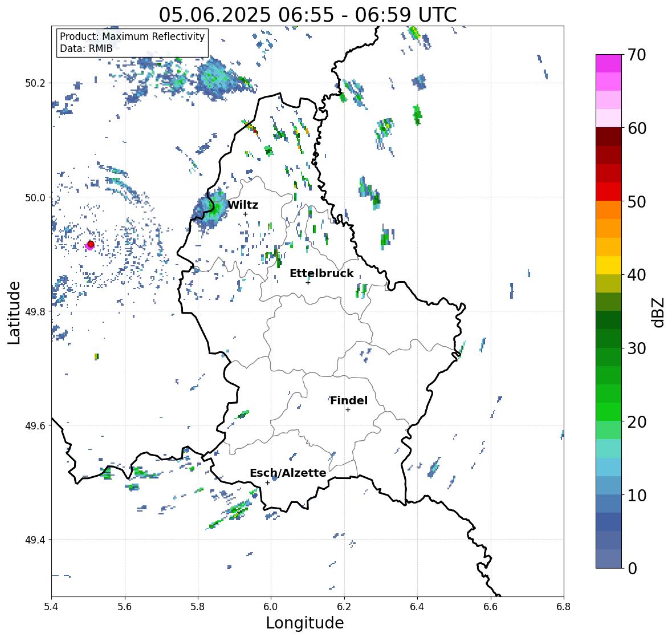Click the dark maroon 58-60 dBZ colorbar segment
Image resolution: width=672 pixels, height=637 pixels.
[609, 137]
